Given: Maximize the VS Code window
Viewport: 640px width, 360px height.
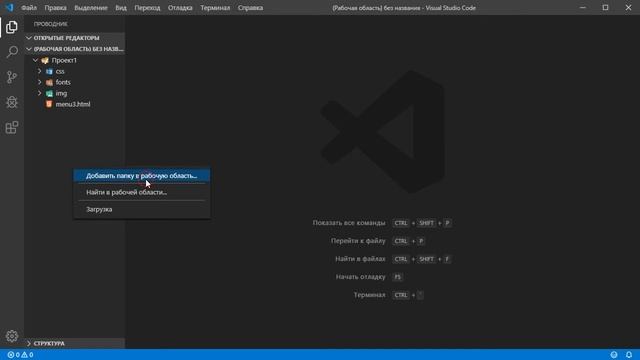Looking at the screenshot, I should [606, 7].
